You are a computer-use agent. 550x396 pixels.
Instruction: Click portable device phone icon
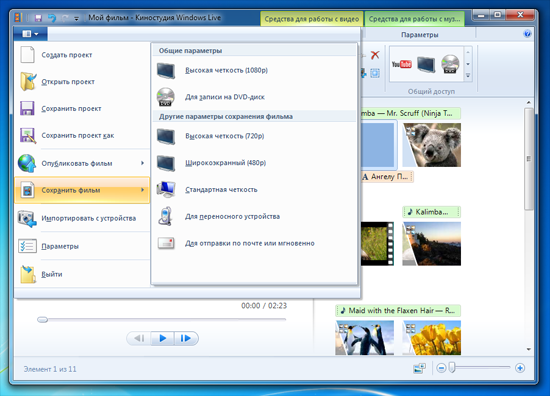pyautogui.click(x=165, y=216)
